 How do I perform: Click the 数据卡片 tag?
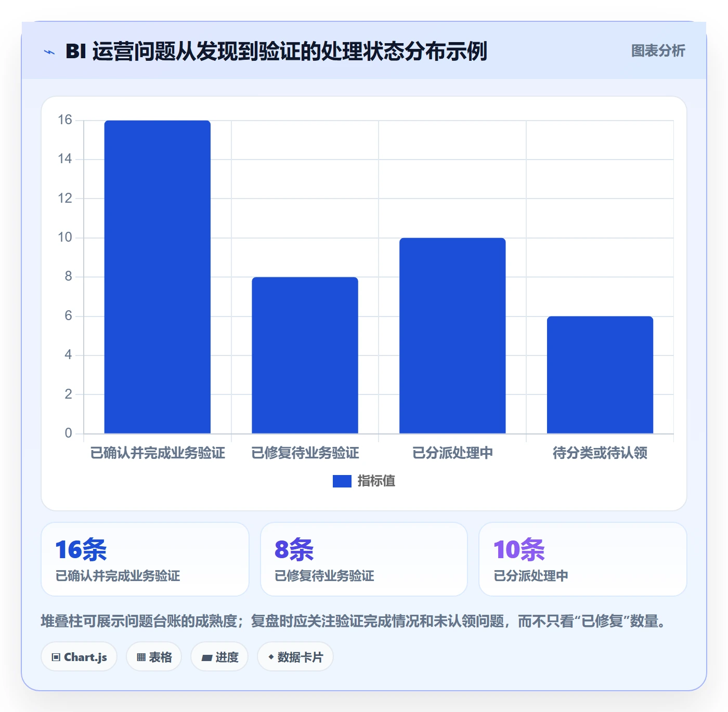(x=295, y=657)
